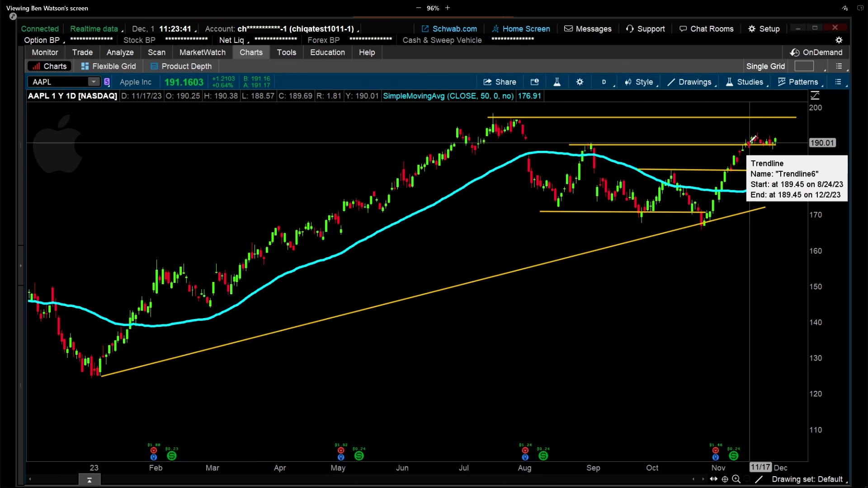Open the MarketWatch tab

pyautogui.click(x=202, y=52)
